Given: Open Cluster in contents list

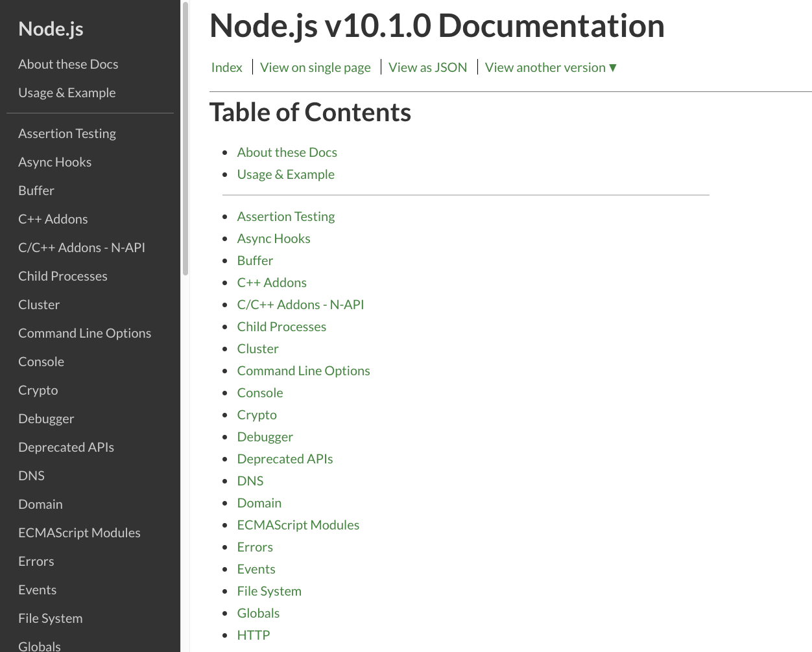Looking at the screenshot, I should tap(258, 349).
